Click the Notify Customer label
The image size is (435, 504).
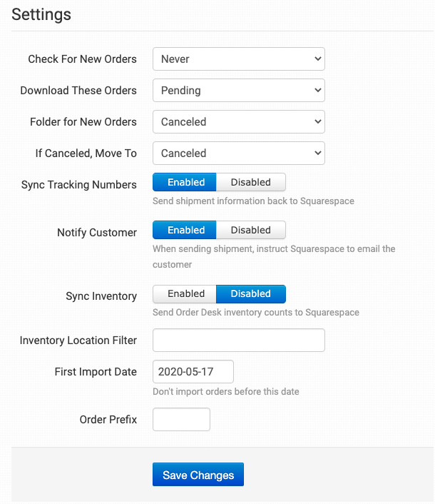pyautogui.click(x=96, y=233)
